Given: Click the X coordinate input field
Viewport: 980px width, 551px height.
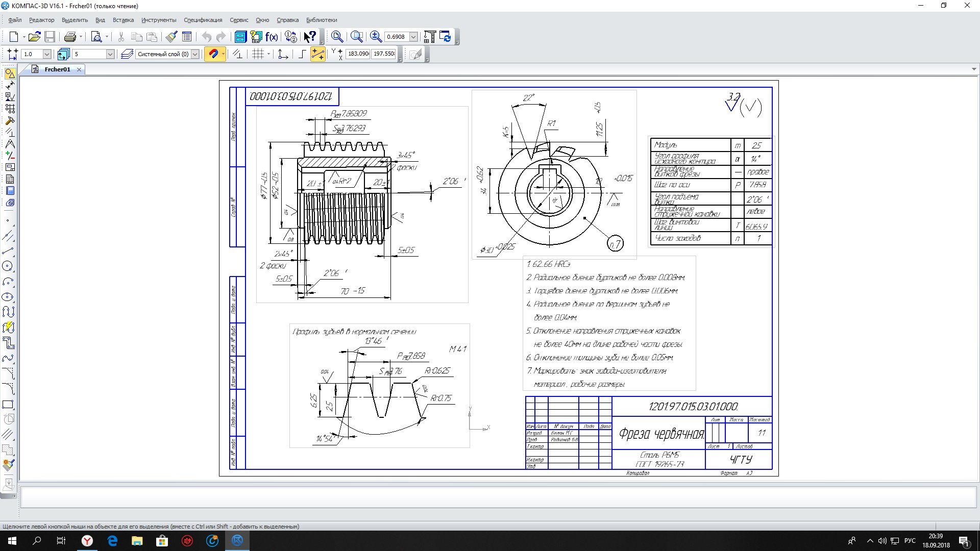Looking at the screenshot, I should [x=358, y=54].
